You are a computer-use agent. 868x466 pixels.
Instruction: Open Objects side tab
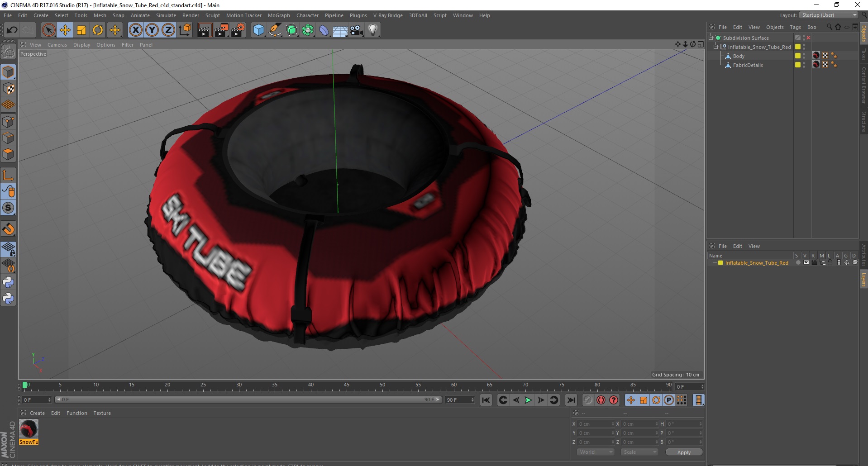(863, 34)
